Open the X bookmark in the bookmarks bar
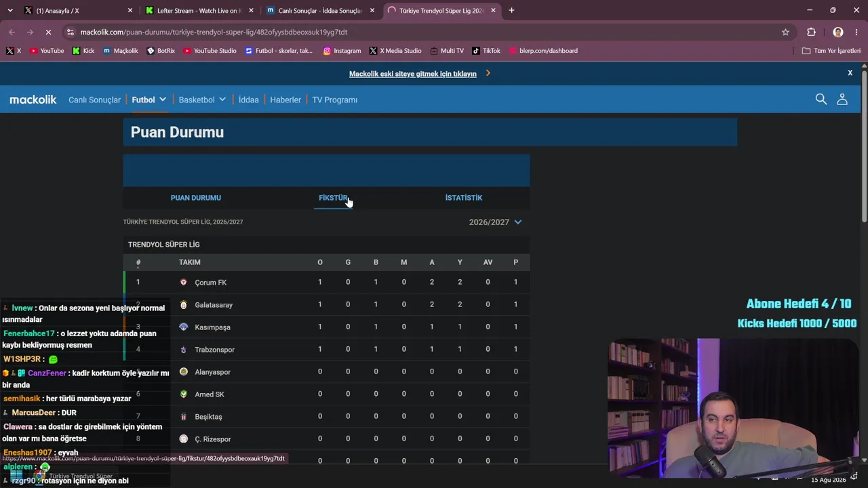The height and width of the screenshot is (488, 868). pos(14,51)
